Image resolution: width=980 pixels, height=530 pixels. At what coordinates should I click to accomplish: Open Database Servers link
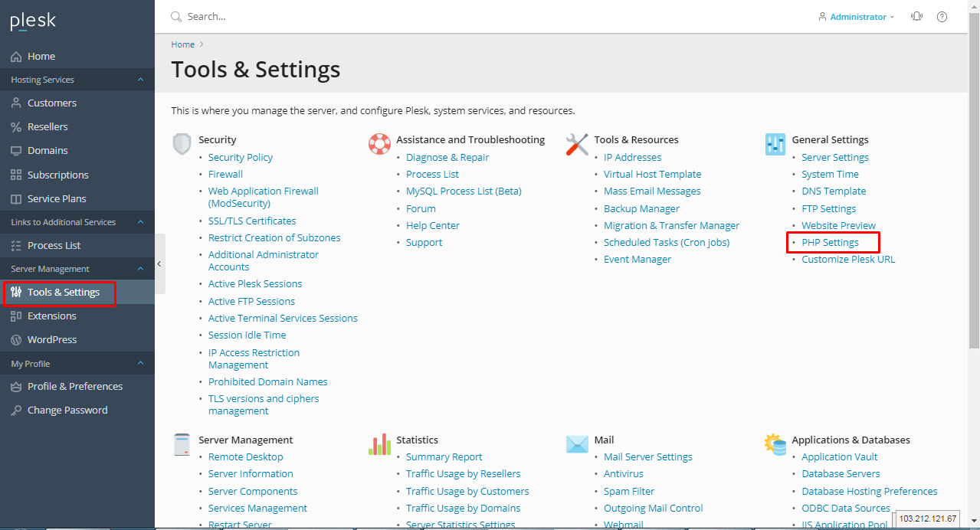tap(841, 474)
